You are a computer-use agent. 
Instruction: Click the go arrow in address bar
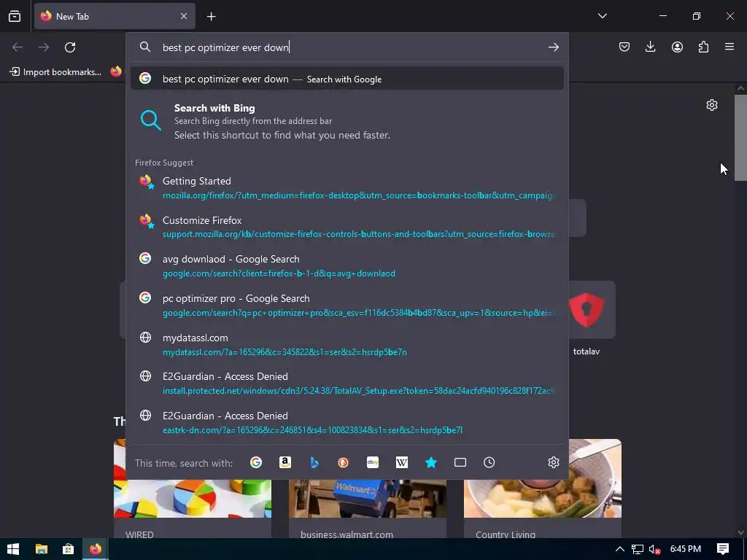(x=553, y=47)
